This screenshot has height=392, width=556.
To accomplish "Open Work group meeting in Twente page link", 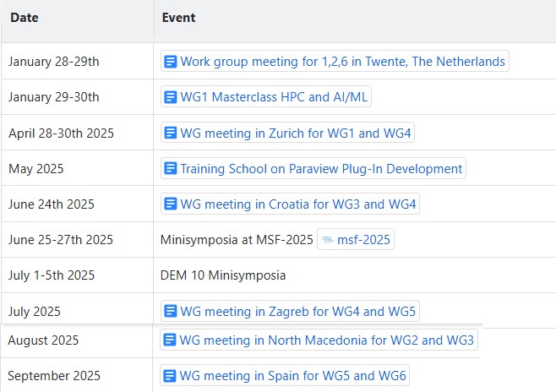I will point(342,62).
